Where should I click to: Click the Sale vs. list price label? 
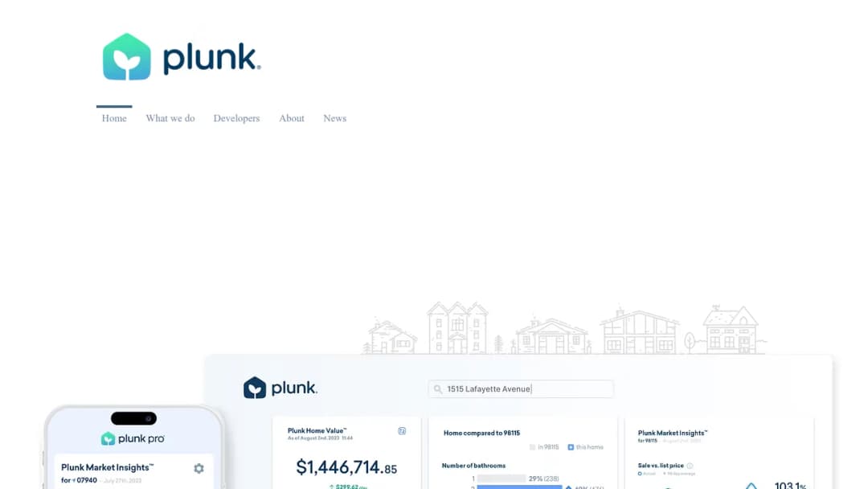[x=661, y=466]
